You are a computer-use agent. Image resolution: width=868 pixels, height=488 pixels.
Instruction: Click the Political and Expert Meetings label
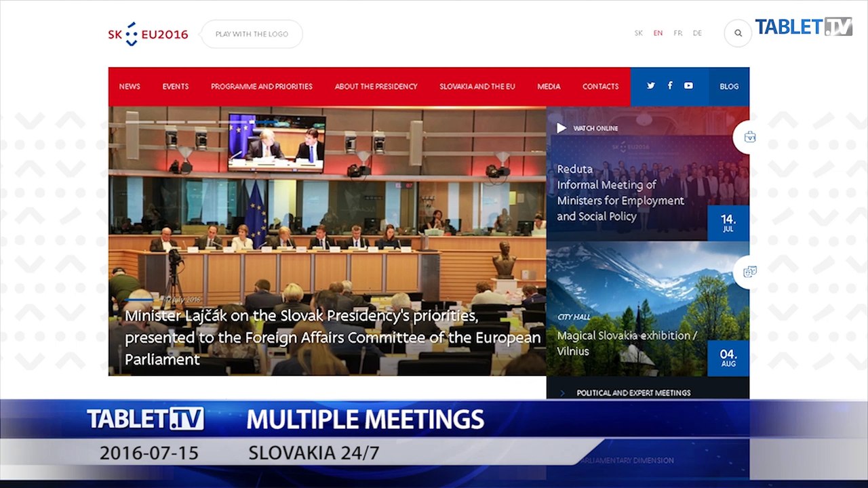pyautogui.click(x=633, y=393)
